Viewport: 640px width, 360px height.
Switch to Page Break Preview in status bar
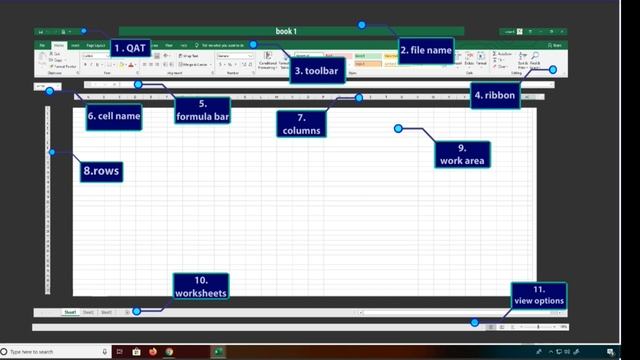(x=513, y=327)
